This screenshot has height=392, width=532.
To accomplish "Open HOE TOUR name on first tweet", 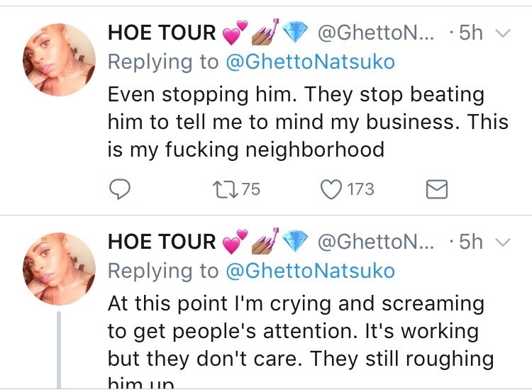I will coord(162,33).
